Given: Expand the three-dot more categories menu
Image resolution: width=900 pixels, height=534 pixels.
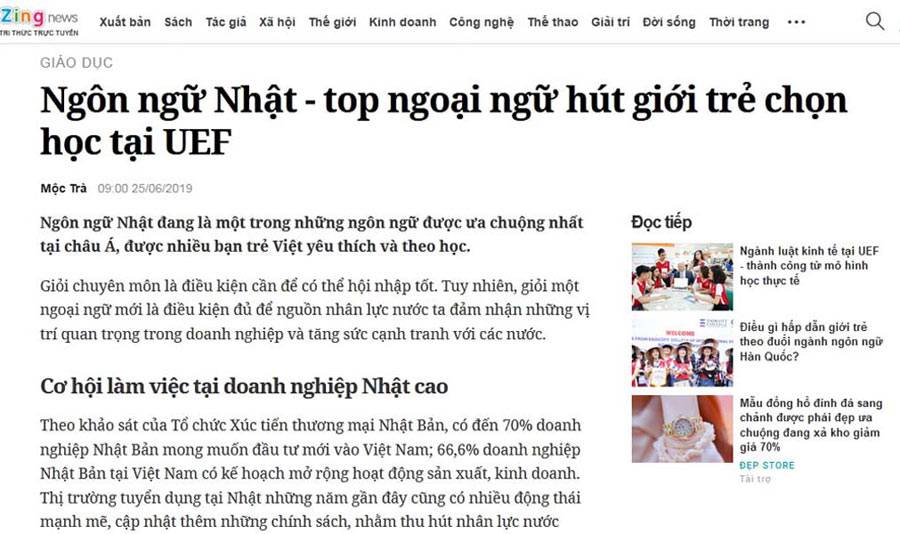Looking at the screenshot, I should point(796,22).
